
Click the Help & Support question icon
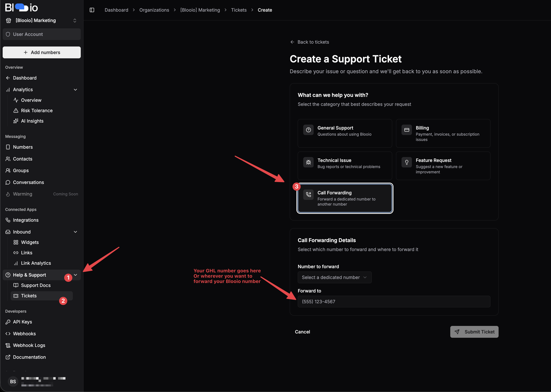pos(8,275)
